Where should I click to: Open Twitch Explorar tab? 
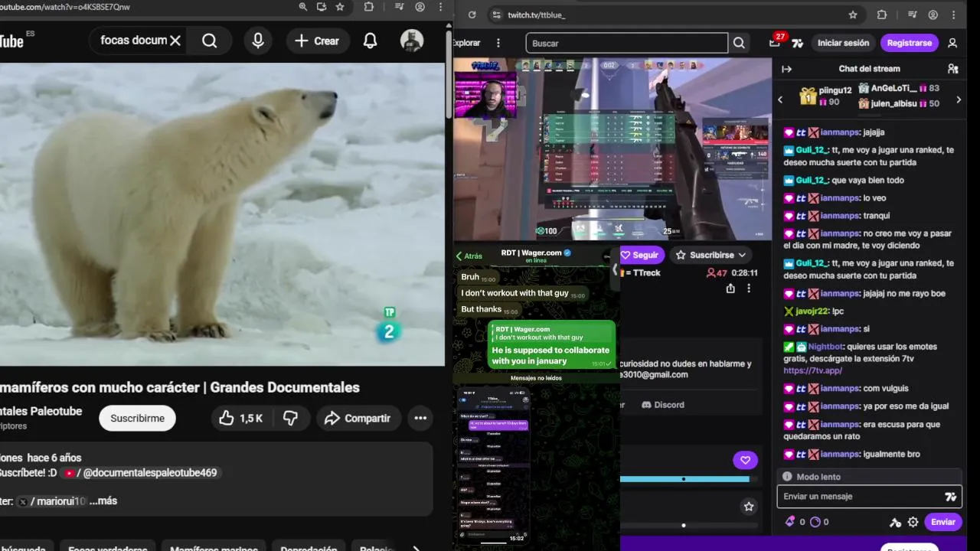pyautogui.click(x=466, y=43)
